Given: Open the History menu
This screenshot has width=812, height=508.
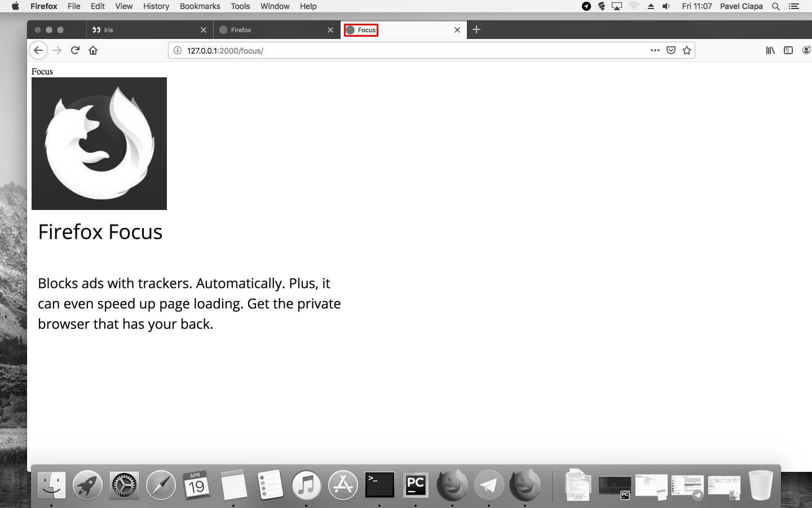Looking at the screenshot, I should (x=156, y=6).
